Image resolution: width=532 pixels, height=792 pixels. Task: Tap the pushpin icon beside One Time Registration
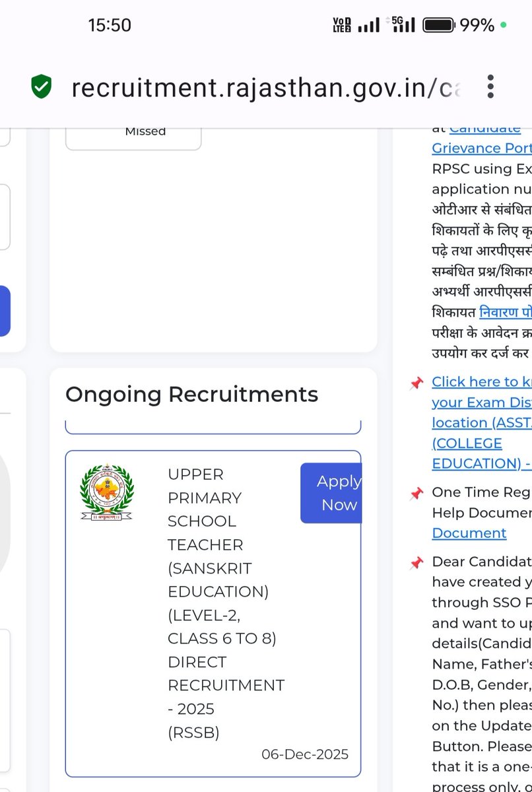(416, 494)
